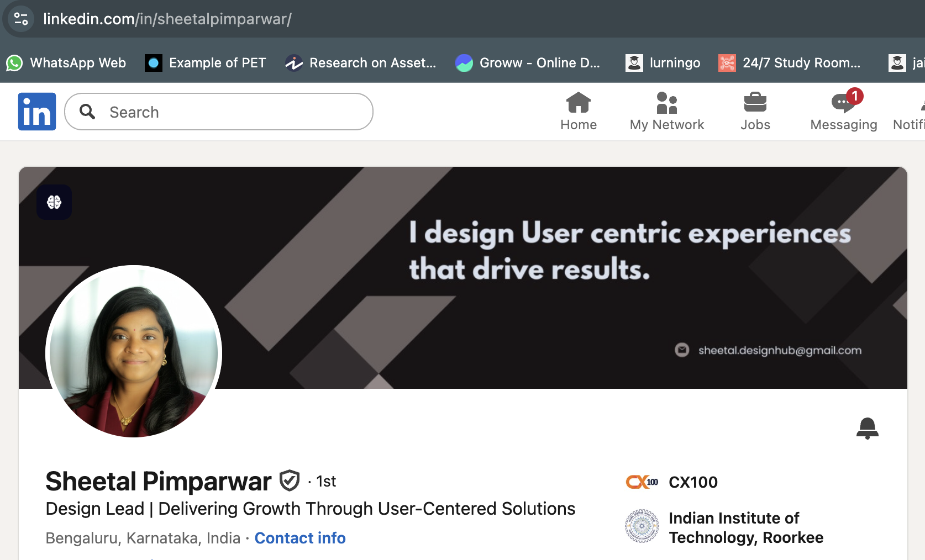Open the CX100 company logo

pyautogui.click(x=642, y=482)
